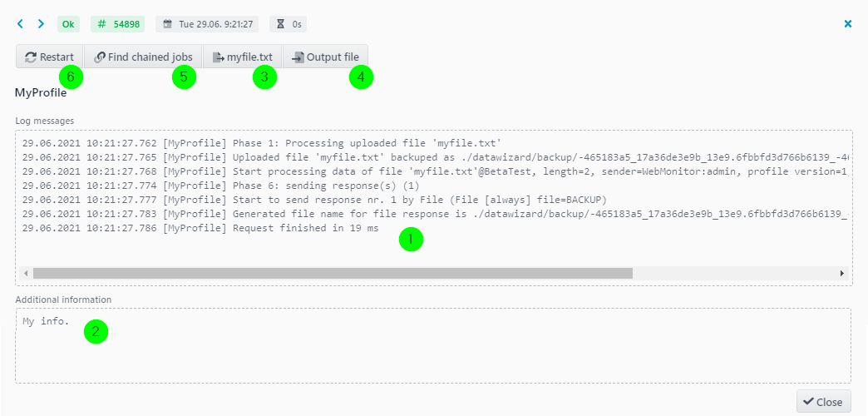This screenshot has height=416, width=868.
Task: Select the Uploaded file backuped log line
Action: coord(435,157)
